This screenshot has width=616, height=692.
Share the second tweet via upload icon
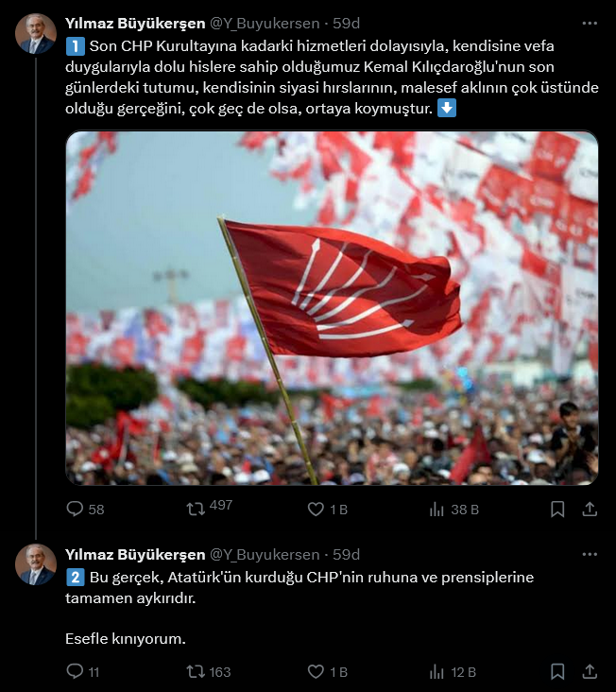(590, 672)
